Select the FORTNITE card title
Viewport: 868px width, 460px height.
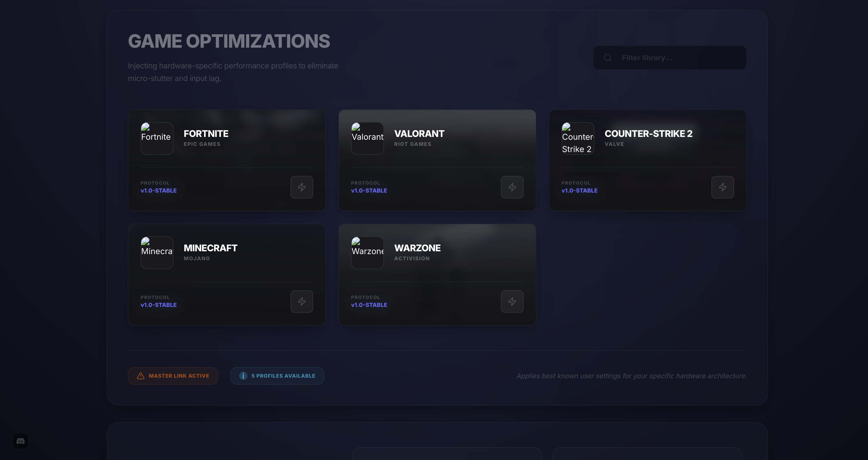pyautogui.click(x=206, y=134)
